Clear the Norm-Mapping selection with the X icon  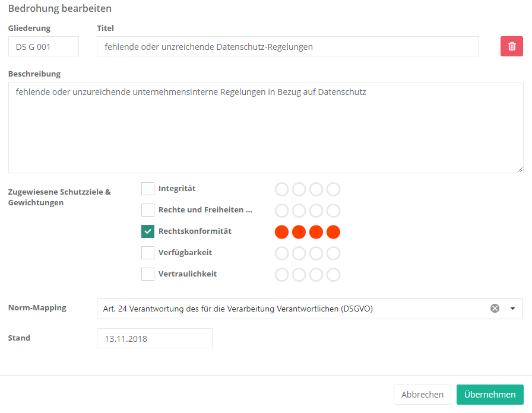coord(495,309)
